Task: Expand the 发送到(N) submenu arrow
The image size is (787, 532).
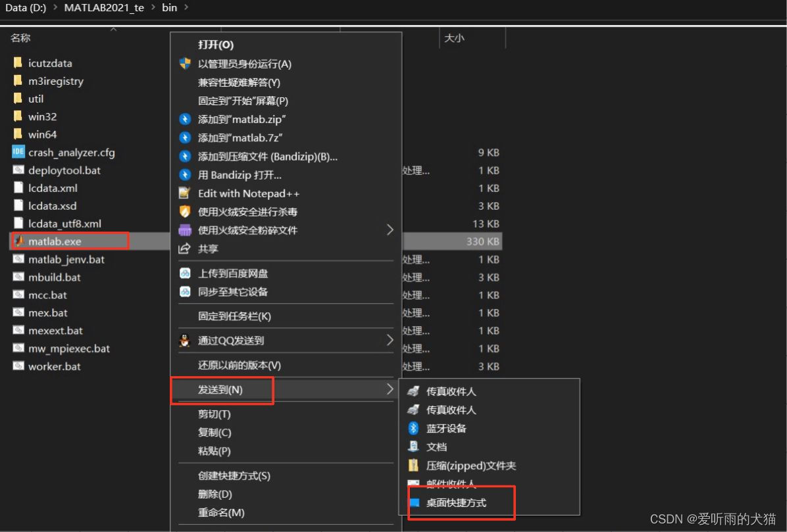Action: pyautogui.click(x=390, y=389)
